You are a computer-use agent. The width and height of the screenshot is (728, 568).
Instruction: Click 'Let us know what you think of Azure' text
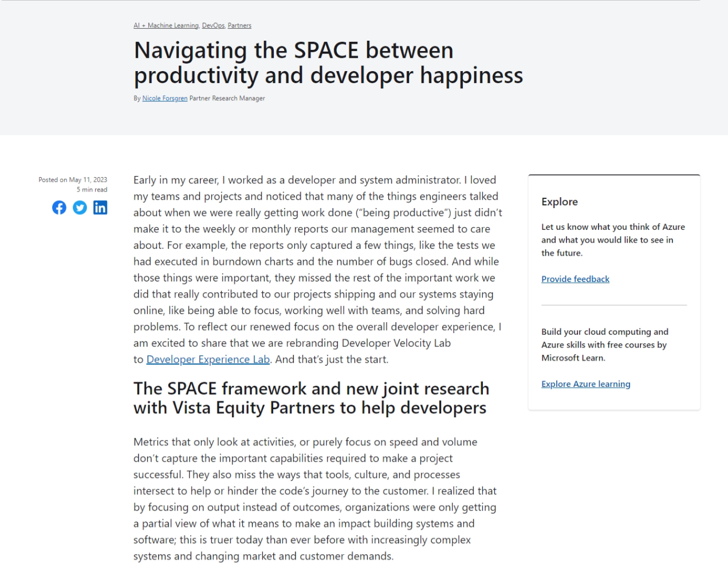coord(613,227)
